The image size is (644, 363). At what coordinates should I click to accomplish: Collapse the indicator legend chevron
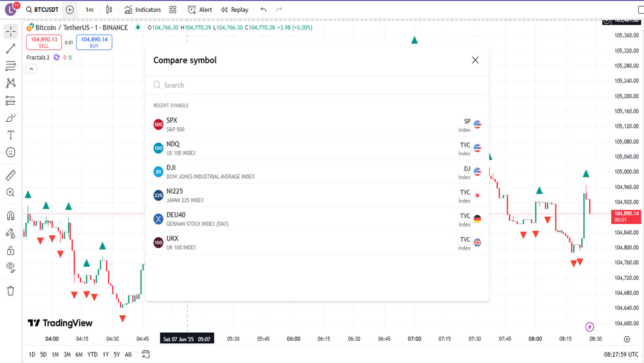point(31,69)
